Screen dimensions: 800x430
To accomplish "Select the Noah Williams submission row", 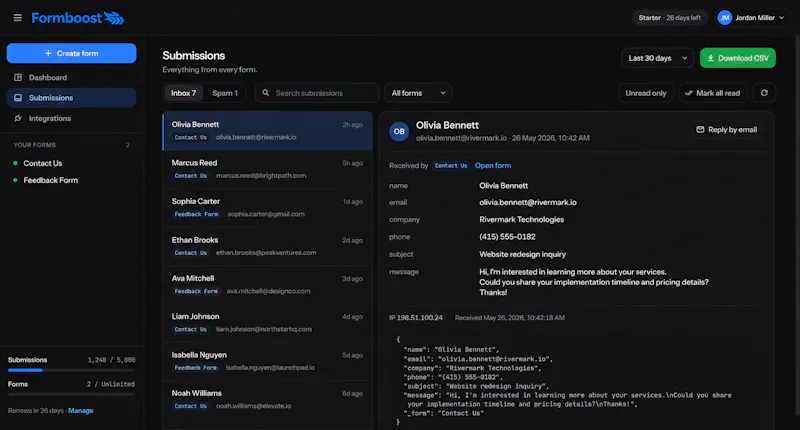I will pos(267,399).
